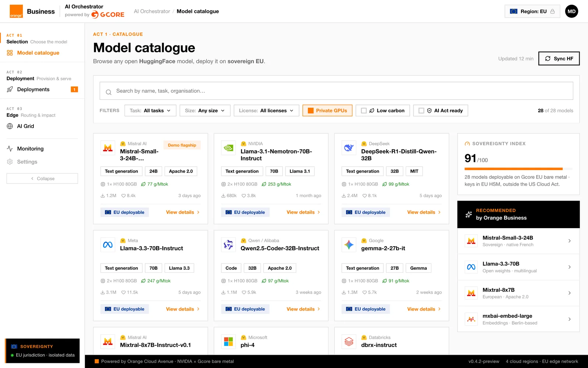Open Settings from sidebar
588x368 pixels.
pos(27,162)
